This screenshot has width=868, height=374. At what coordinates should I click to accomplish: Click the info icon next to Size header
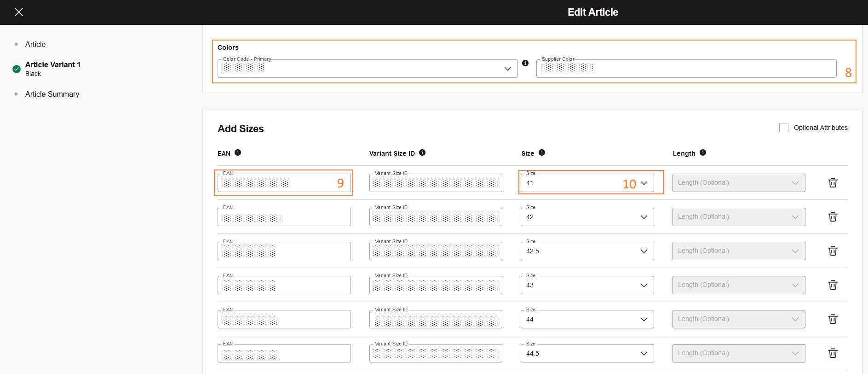542,153
